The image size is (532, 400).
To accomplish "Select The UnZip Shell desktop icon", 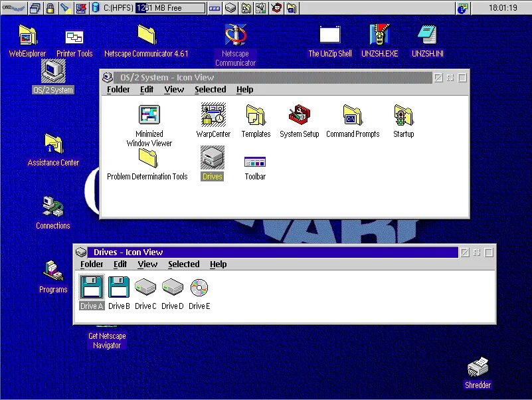I will 330,41.
